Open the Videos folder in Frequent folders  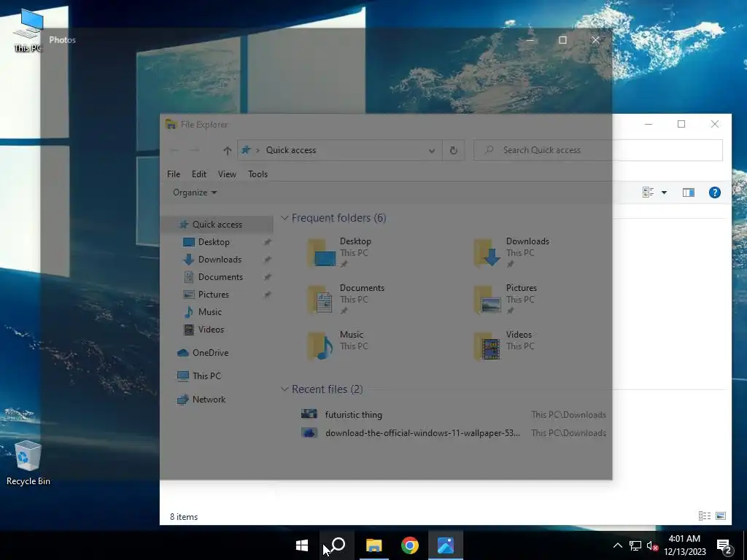tap(503, 346)
